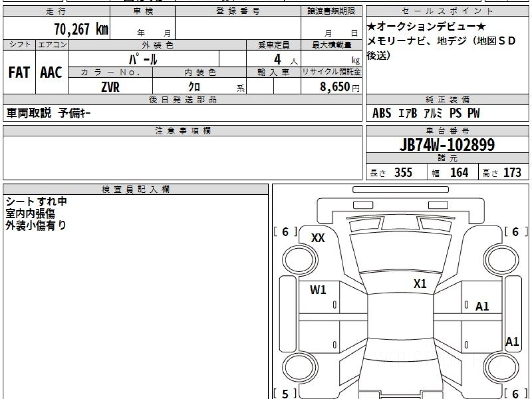Click the A1 mark on the rear fender
532x399 pixels.
512,342
